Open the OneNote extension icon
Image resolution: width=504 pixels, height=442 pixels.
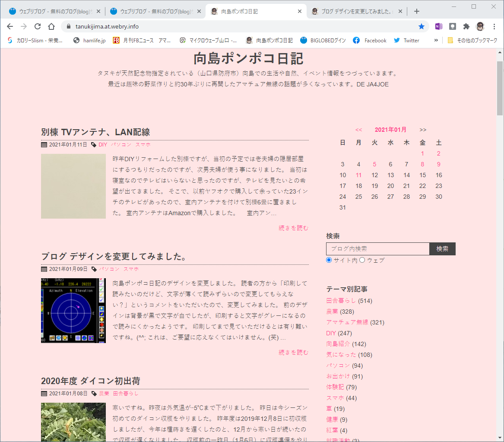pos(438,26)
